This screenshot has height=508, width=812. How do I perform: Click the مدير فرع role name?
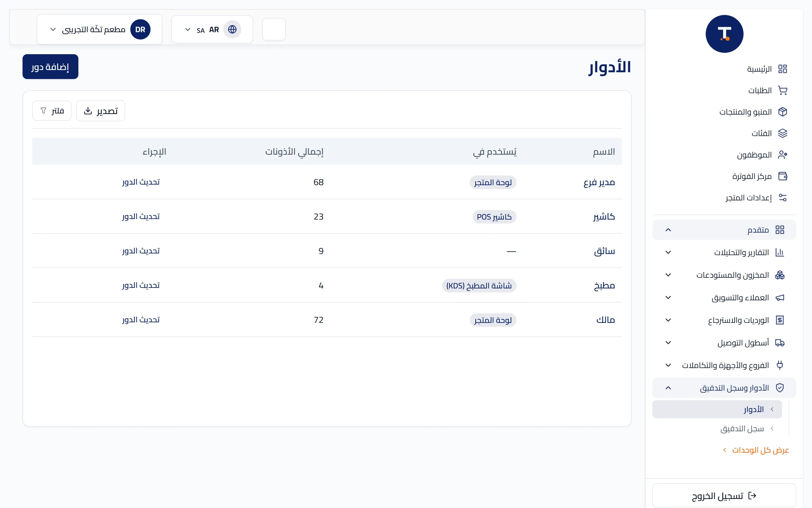pos(599,182)
